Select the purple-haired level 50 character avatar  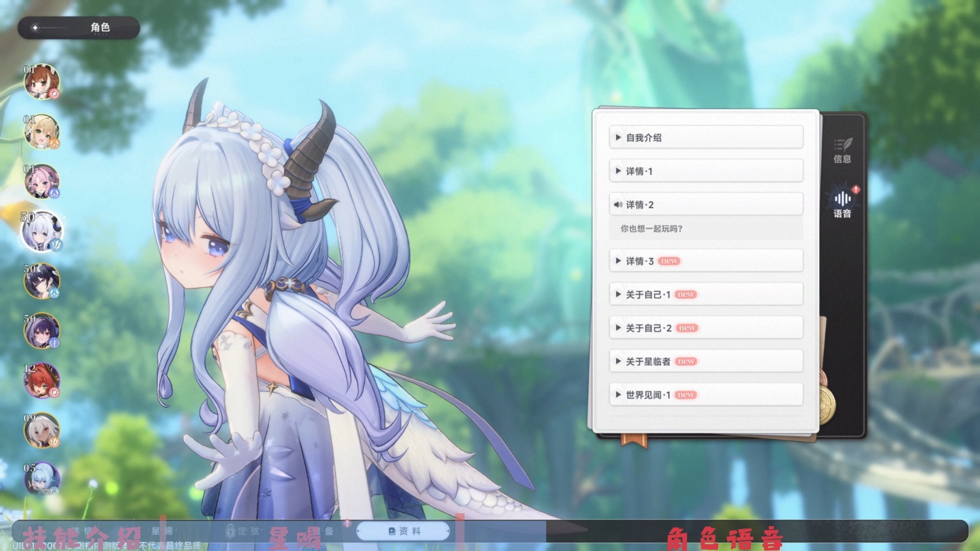coord(42,331)
